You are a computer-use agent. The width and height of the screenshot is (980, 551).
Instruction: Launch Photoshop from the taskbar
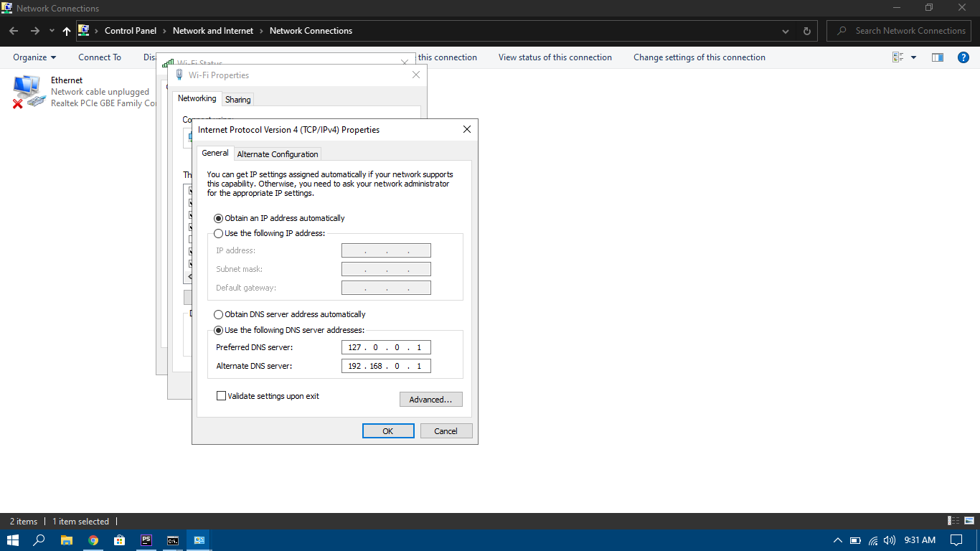146,540
